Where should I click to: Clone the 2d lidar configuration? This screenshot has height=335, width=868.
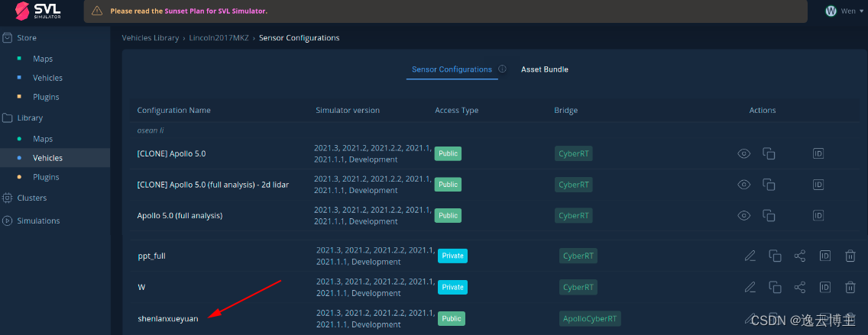(x=769, y=185)
